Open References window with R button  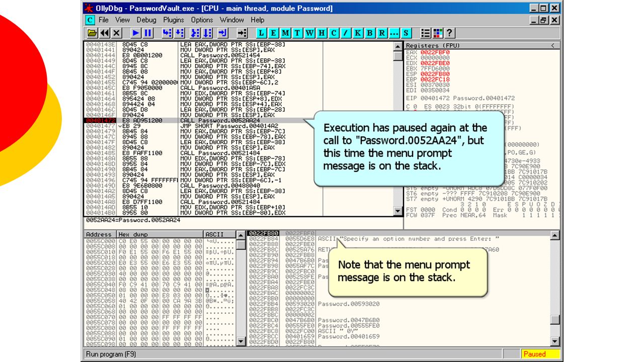click(x=382, y=33)
